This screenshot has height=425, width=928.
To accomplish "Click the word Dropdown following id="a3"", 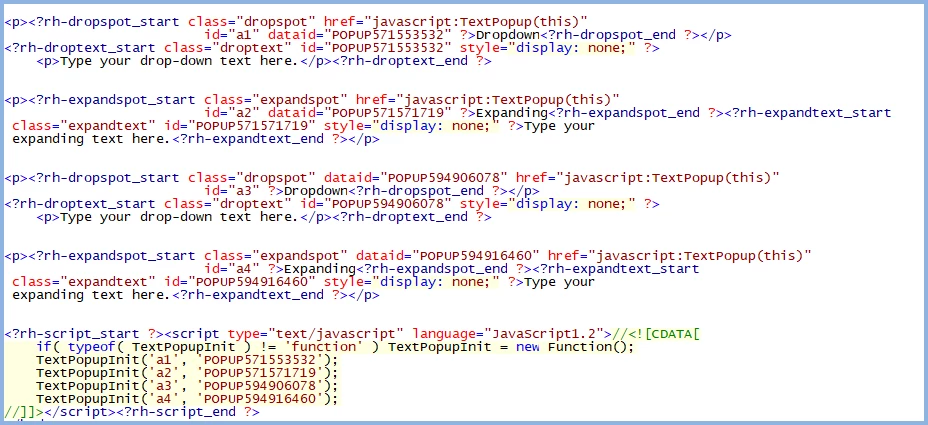I will pyautogui.click(x=316, y=191).
